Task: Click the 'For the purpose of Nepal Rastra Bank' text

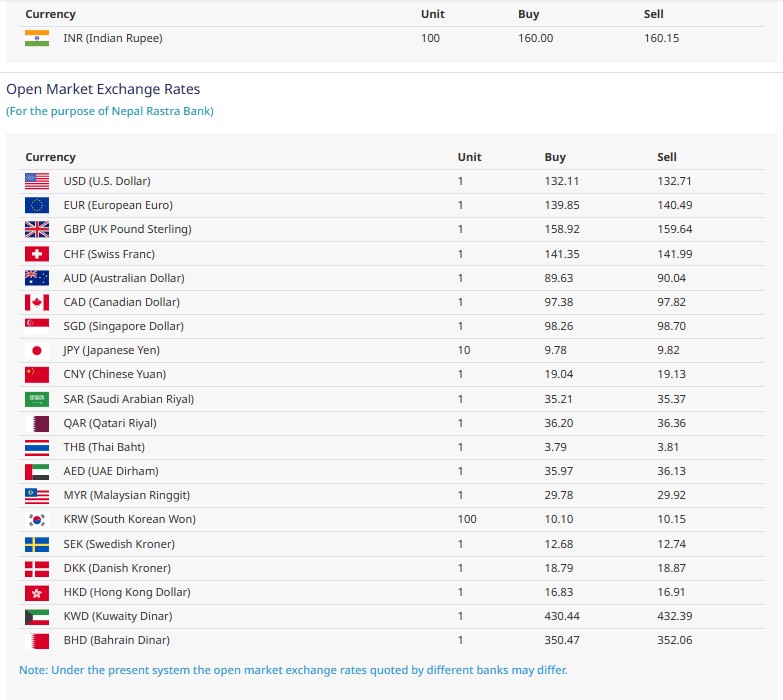Action: point(110,111)
